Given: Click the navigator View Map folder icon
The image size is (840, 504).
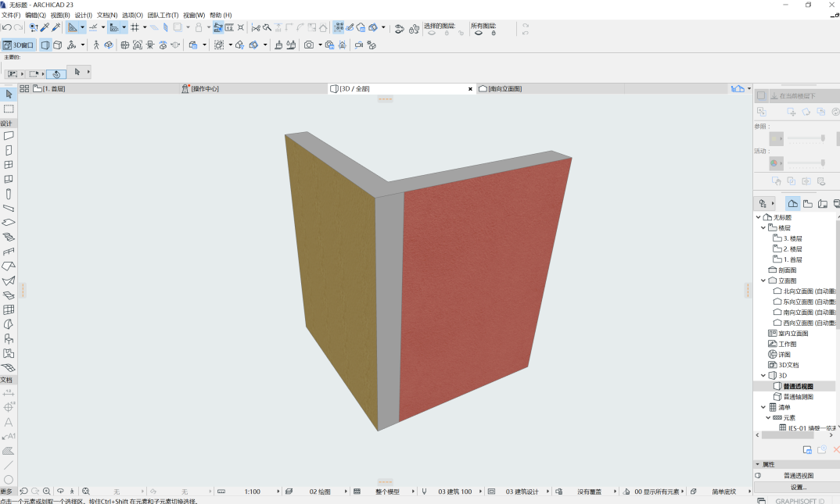Looking at the screenshot, I should (808, 203).
